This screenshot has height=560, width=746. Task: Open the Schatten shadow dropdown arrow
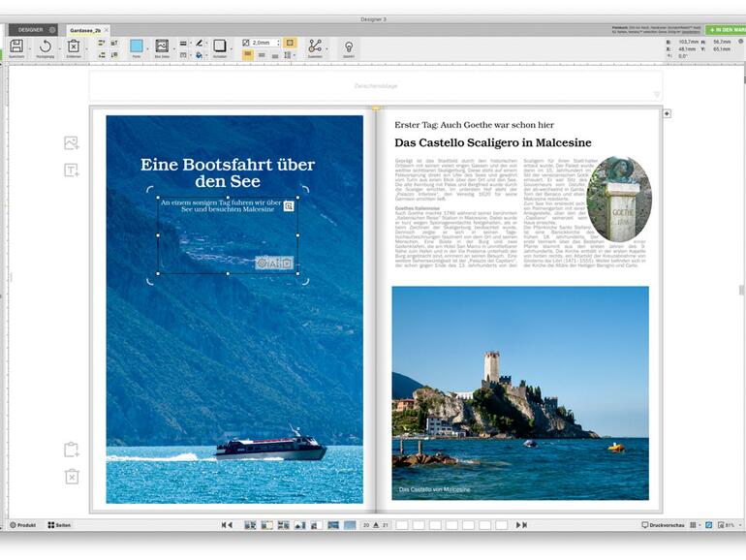tap(231, 47)
